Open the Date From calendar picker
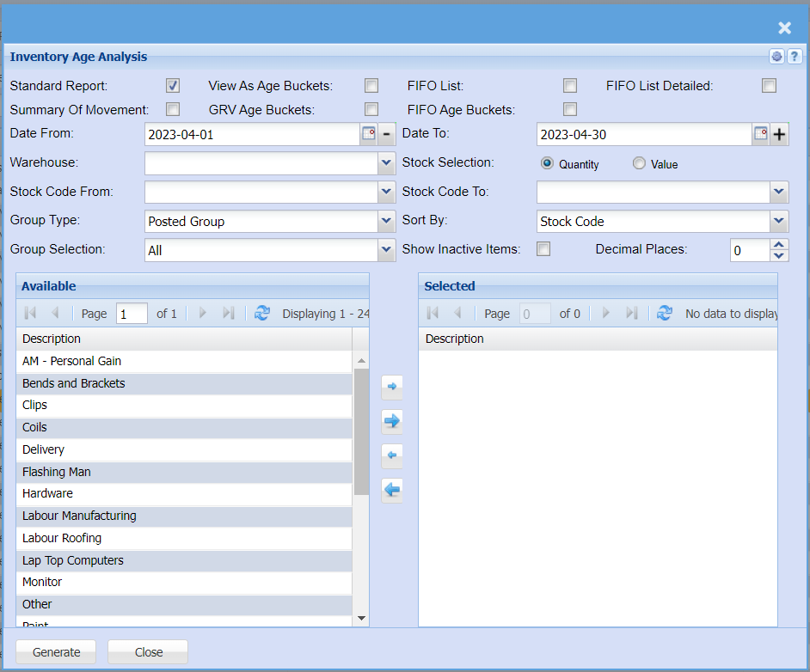Viewport: 810px width, 672px height. pos(368,134)
